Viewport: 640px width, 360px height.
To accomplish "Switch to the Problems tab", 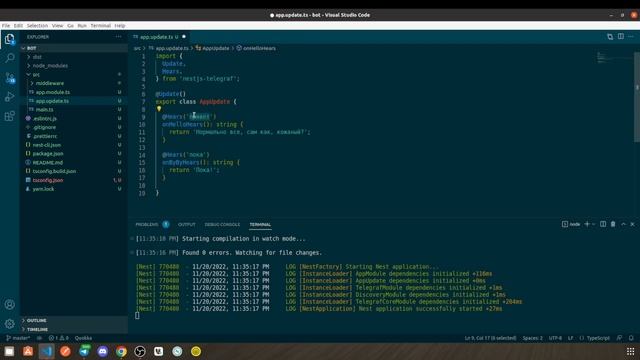I will click(147, 224).
